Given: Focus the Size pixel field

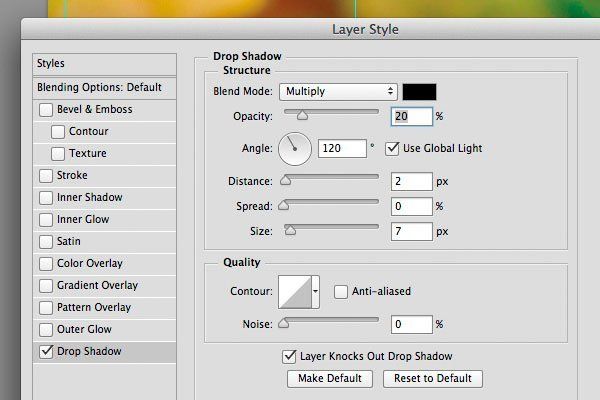Looking at the screenshot, I should (x=412, y=232).
